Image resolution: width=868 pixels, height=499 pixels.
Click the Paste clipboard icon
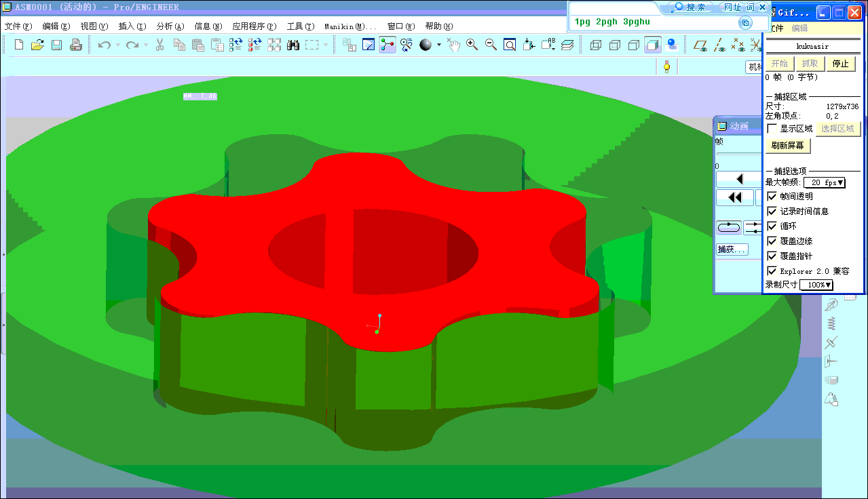pos(198,45)
